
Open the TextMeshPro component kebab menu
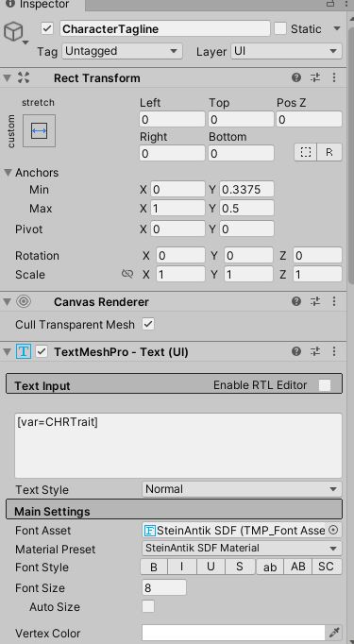pyautogui.click(x=334, y=351)
